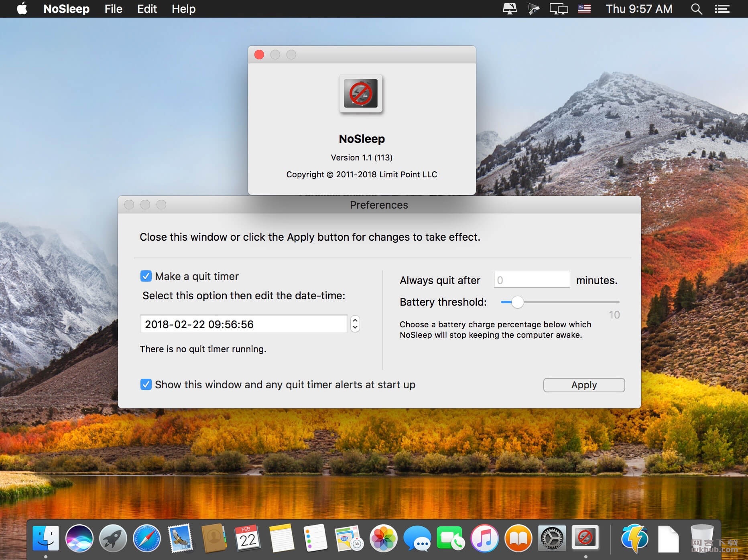Image resolution: width=748 pixels, height=560 pixels.
Task: Click the Preferences window title bar text
Action: click(379, 205)
